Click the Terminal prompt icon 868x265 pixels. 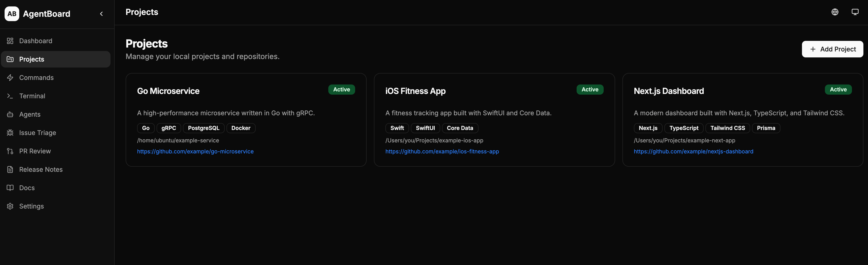point(10,96)
